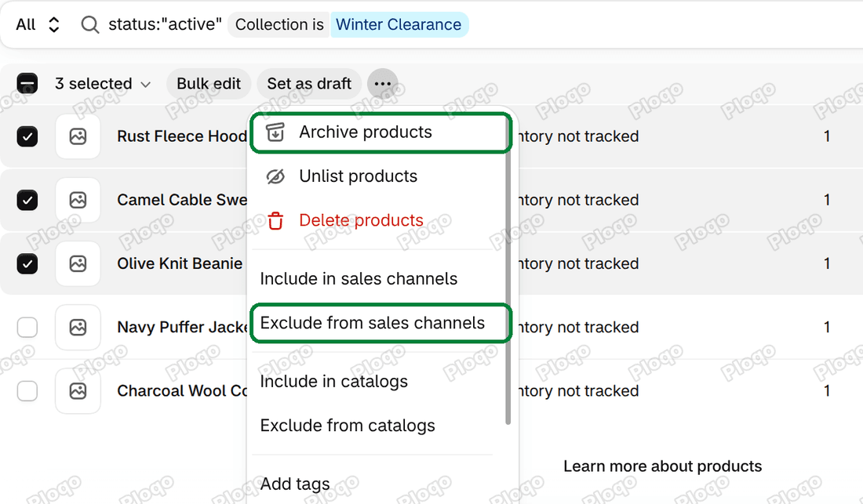The image size is (863, 504).
Task: Click the red trash delete icon
Action: (x=275, y=220)
